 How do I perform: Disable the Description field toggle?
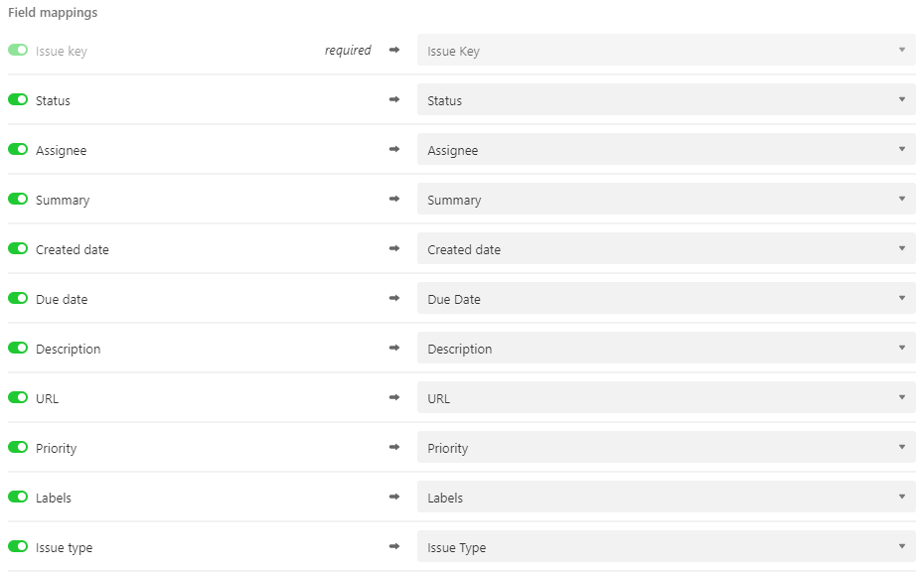click(x=18, y=348)
